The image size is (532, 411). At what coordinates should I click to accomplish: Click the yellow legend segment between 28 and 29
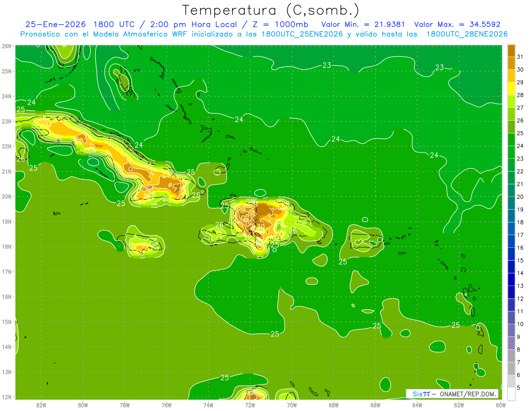(x=511, y=89)
